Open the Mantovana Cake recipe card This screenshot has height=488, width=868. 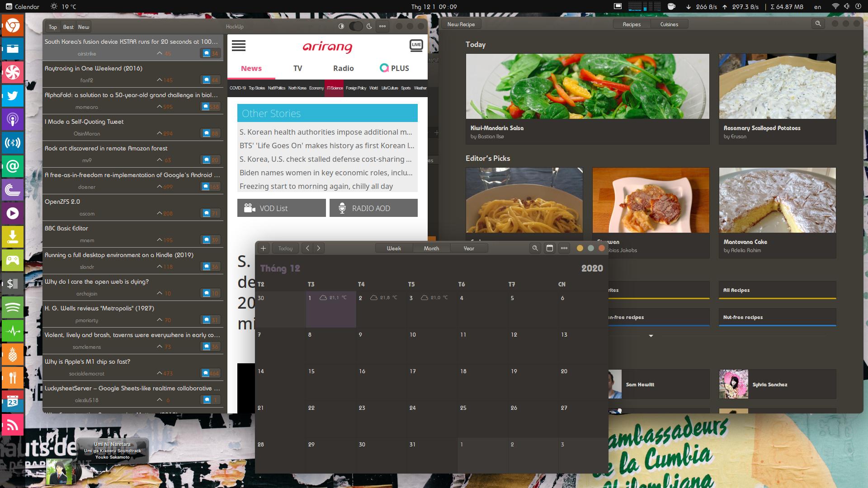click(x=777, y=213)
